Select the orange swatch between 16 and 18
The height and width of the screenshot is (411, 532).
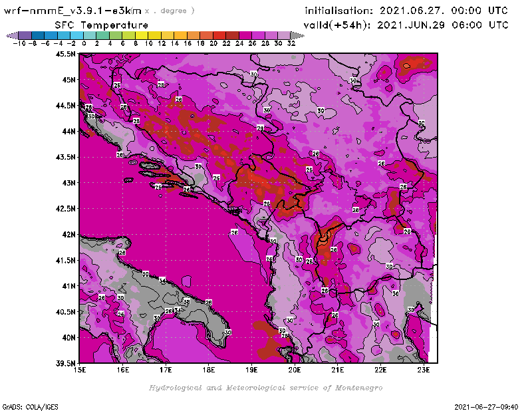(x=193, y=35)
